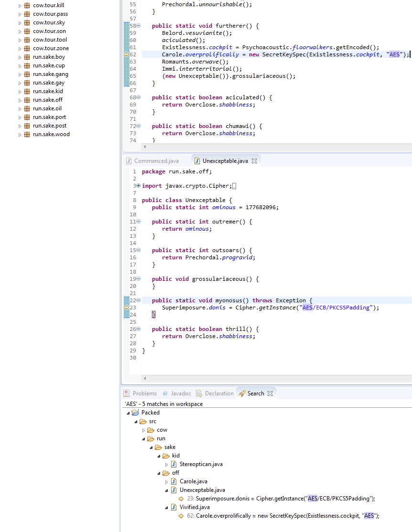Click Unexceptable.java file icon in search results
Image resolution: width=412 pixels, height=532 pixels.
coord(173,490)
